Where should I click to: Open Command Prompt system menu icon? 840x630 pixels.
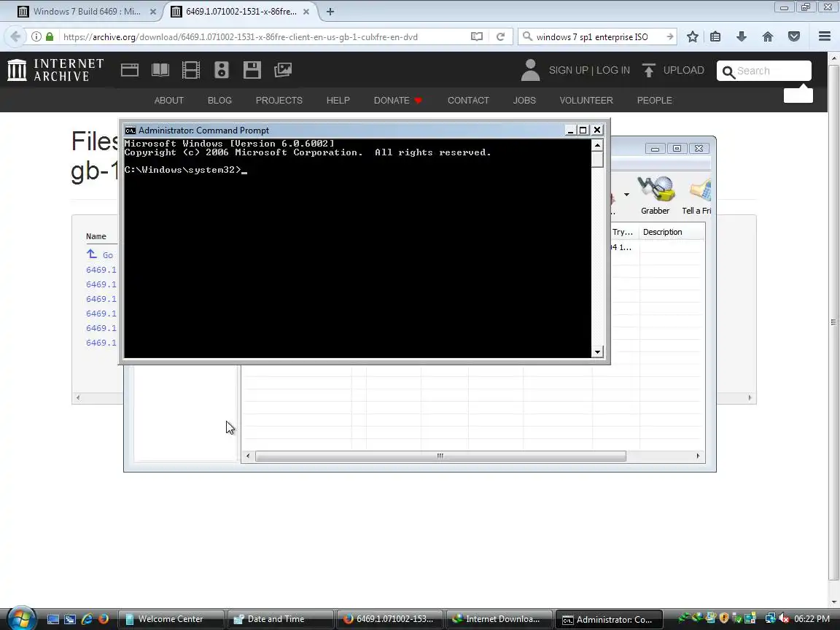click(x=131, y=131)
